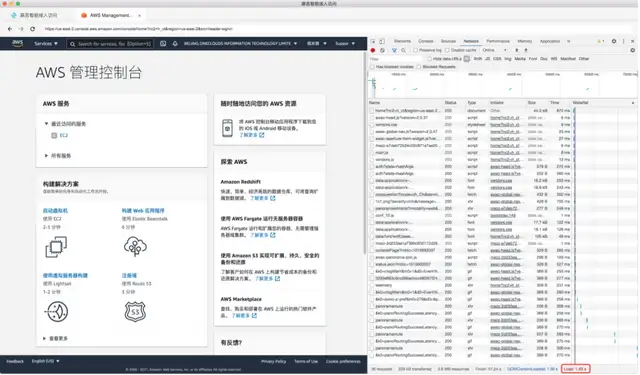The width and height of the screenshot is (640, 375).
Task: Tick the Blocked Requests checkbox
Action: click(419, 67)
